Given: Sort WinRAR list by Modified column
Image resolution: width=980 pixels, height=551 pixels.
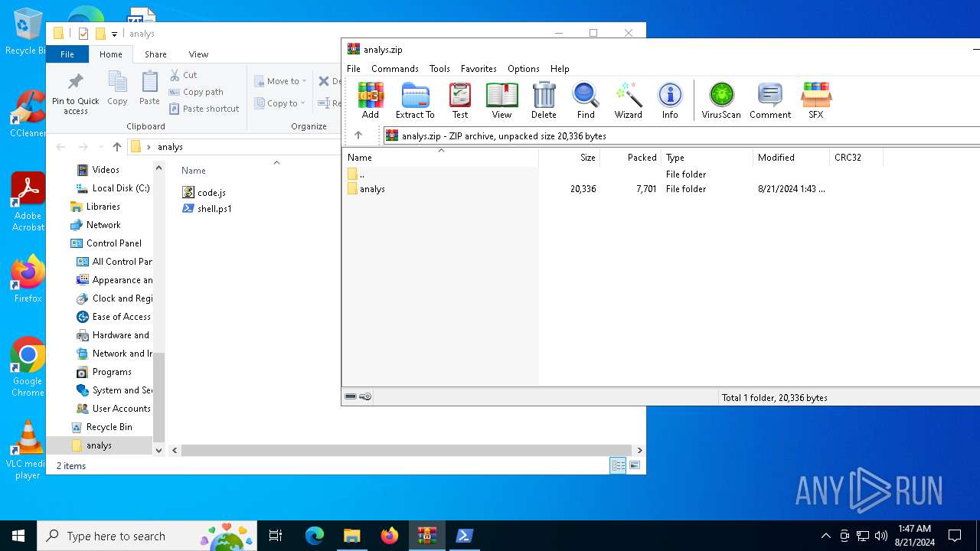Looking at the screenshot, I should click(x=792, y=158).
